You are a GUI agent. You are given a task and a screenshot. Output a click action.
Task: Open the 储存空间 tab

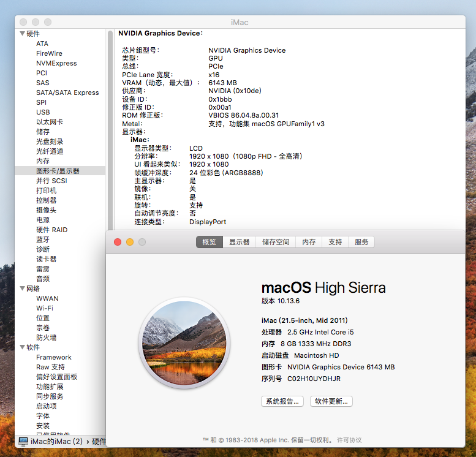coord(276,242)
